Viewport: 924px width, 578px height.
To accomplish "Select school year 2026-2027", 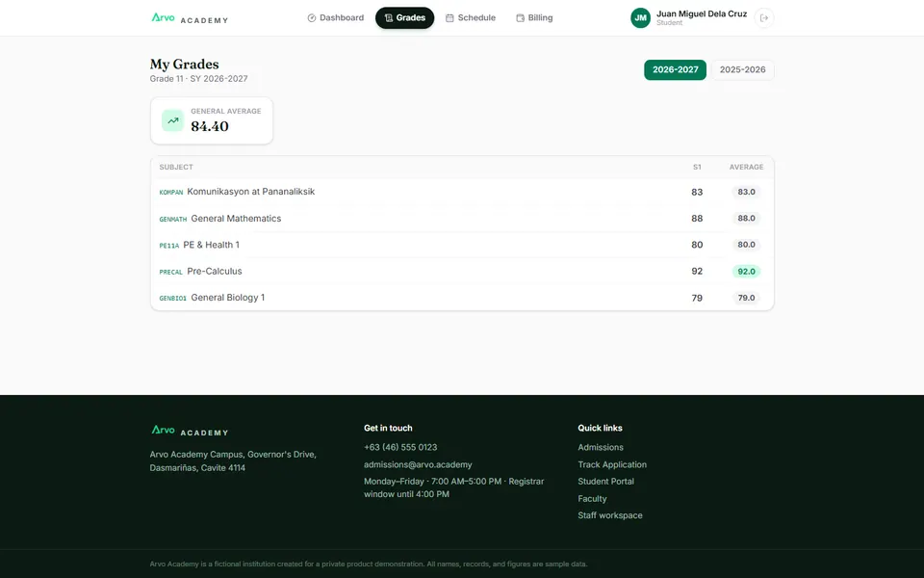I will (x=676, y=69).
